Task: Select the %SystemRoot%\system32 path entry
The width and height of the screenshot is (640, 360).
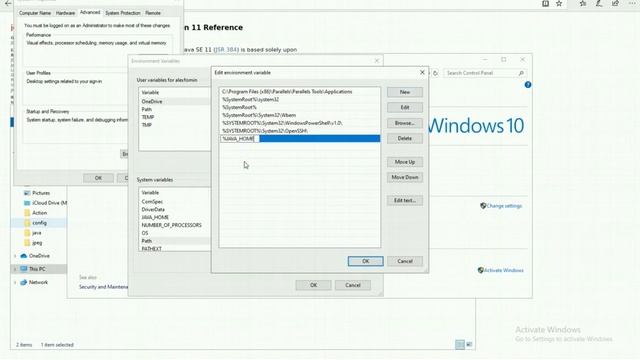Action: coord(300,100)
